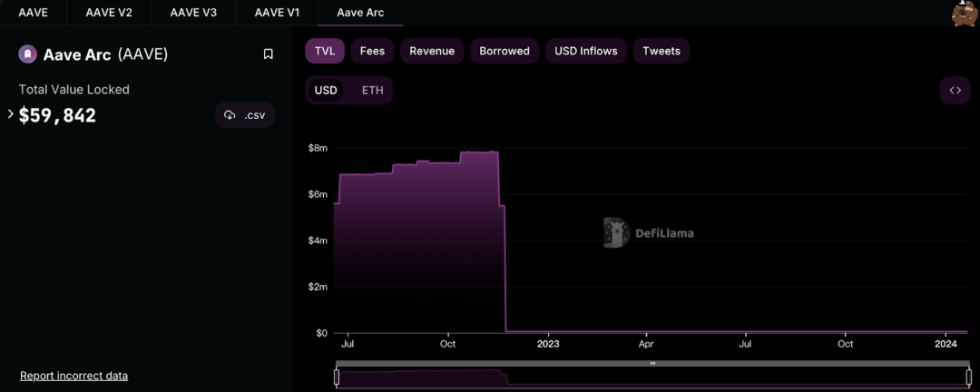Switch to the AAVE V3 tab
The height and width of the screenshot is (392, 980).
[x=193, y=13]
